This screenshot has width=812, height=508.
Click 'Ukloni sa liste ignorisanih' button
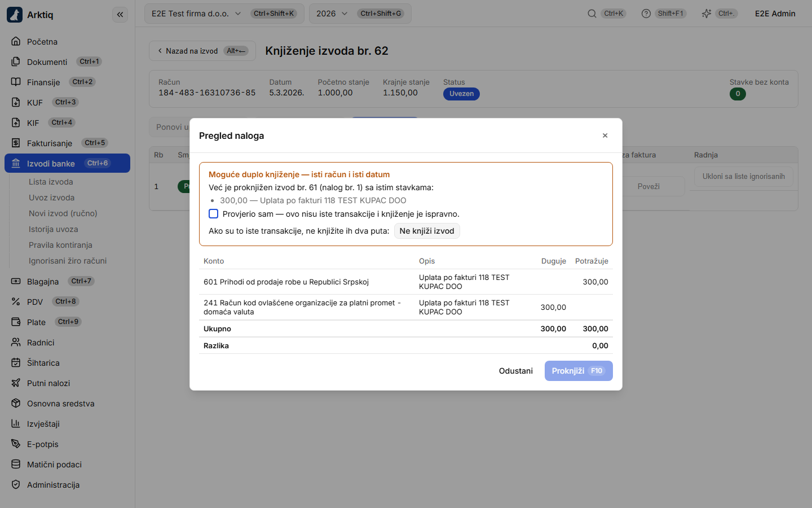point(744,177)
